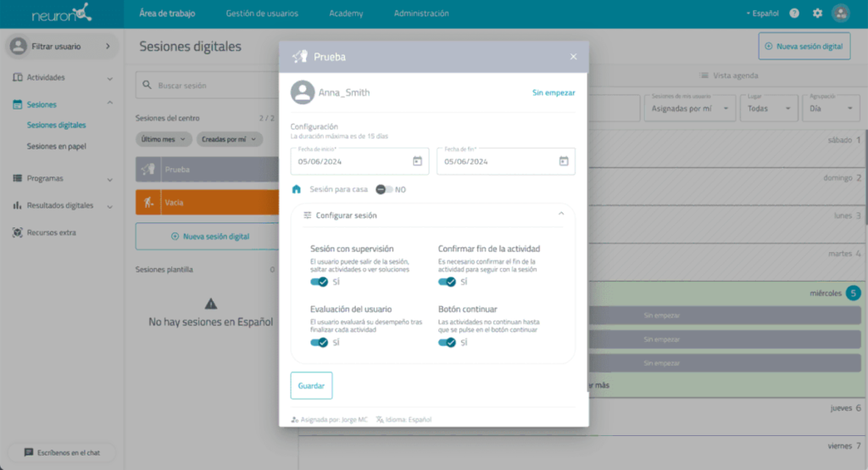Click the Neuron logo

pyautogui.click(x=61, y=14)
